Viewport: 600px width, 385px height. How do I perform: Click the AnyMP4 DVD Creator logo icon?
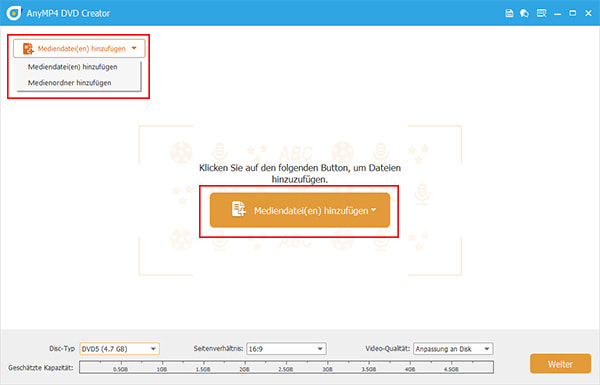13,13
